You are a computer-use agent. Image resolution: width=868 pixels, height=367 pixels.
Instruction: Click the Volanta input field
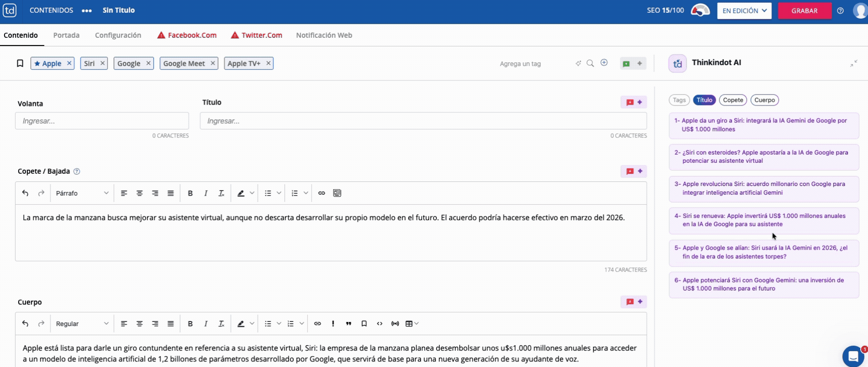click(x=102, y=121)
